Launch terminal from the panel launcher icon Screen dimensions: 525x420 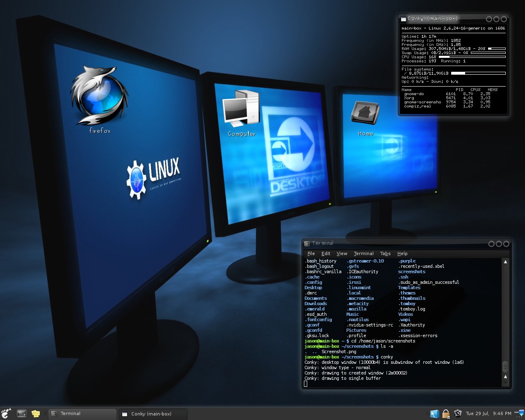(21, 413)
